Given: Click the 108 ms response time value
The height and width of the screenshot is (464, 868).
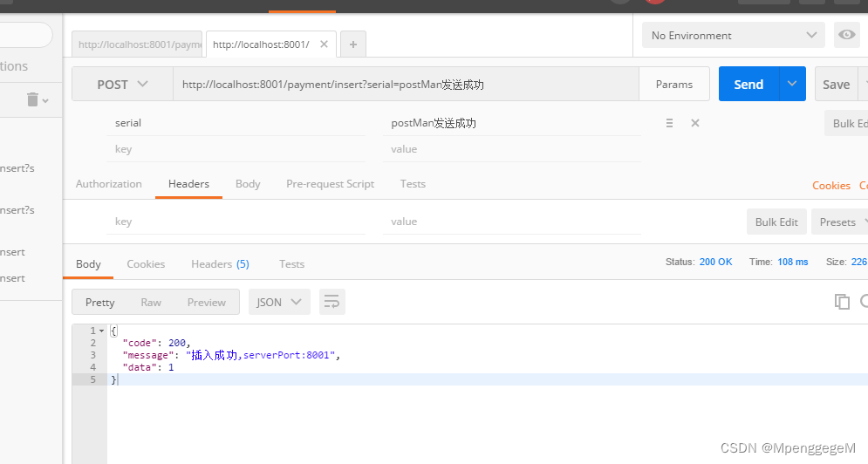Looking at the screenshot, I should click(793, 262).
